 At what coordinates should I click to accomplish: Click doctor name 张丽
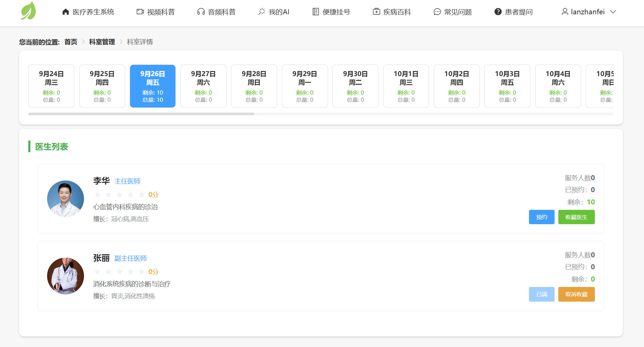tap(101, 258)
